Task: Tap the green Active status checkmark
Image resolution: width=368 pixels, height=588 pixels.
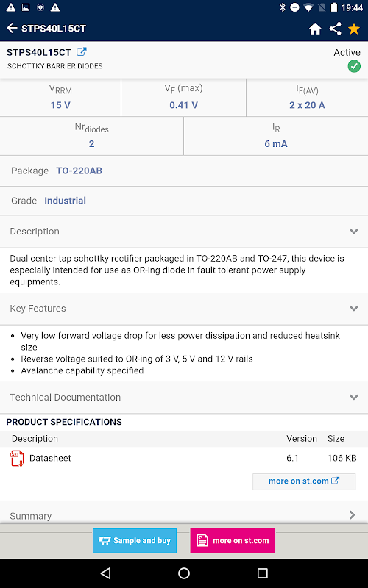Action: [354, 66]
